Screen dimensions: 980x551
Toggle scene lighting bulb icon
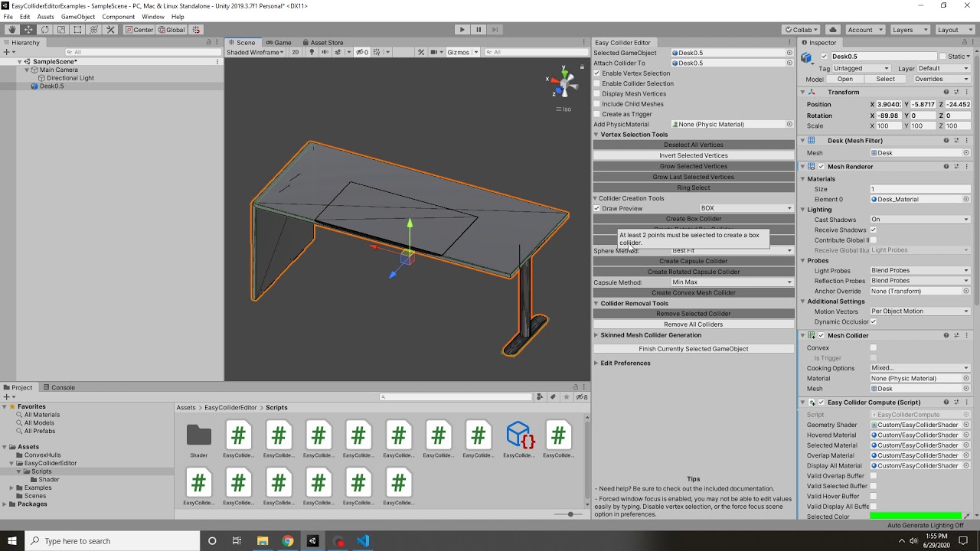pyautogui.click(x=312, y=52)
